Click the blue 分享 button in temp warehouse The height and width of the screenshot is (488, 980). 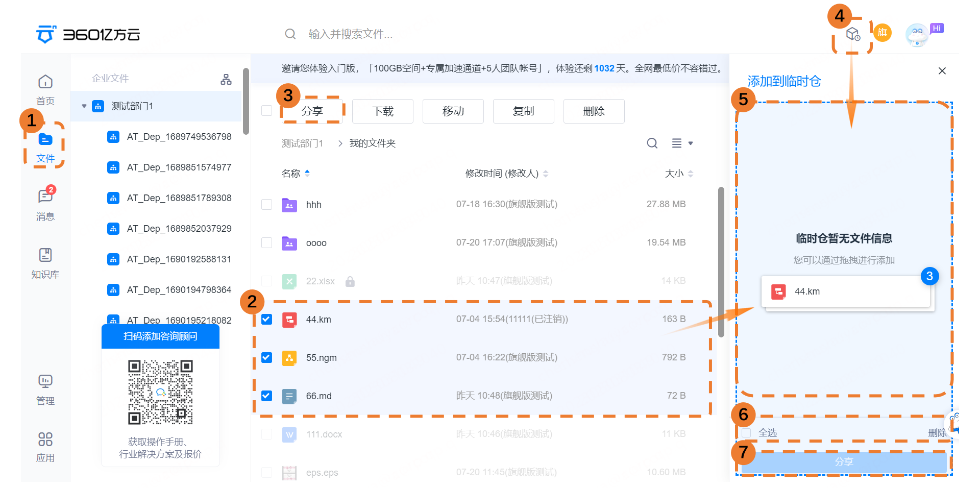844,462
